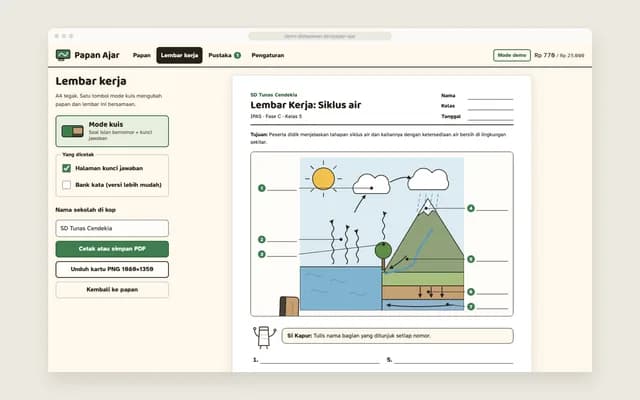The height and width of the screenshot is (400, 640).
Task: Click the brown eraser at the diagram corner
Action: tap(289, 306)
